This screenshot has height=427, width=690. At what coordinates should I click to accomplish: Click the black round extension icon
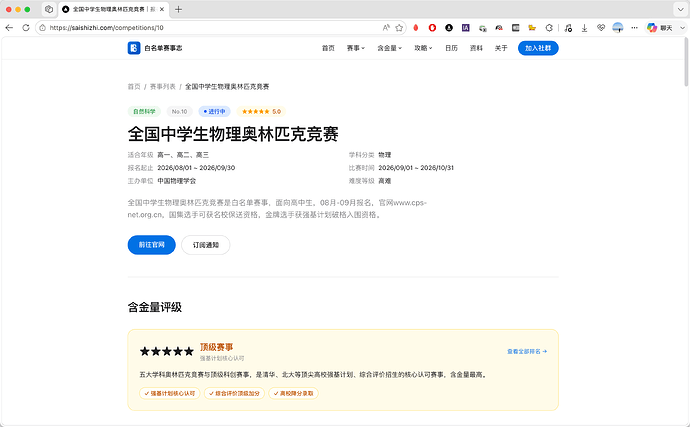tap(449, 28)
